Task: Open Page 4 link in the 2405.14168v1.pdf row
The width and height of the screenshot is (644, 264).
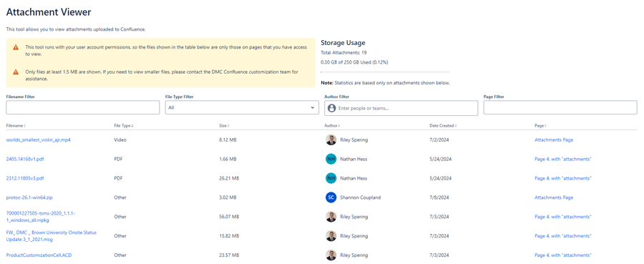Action: tap(563, 160)
